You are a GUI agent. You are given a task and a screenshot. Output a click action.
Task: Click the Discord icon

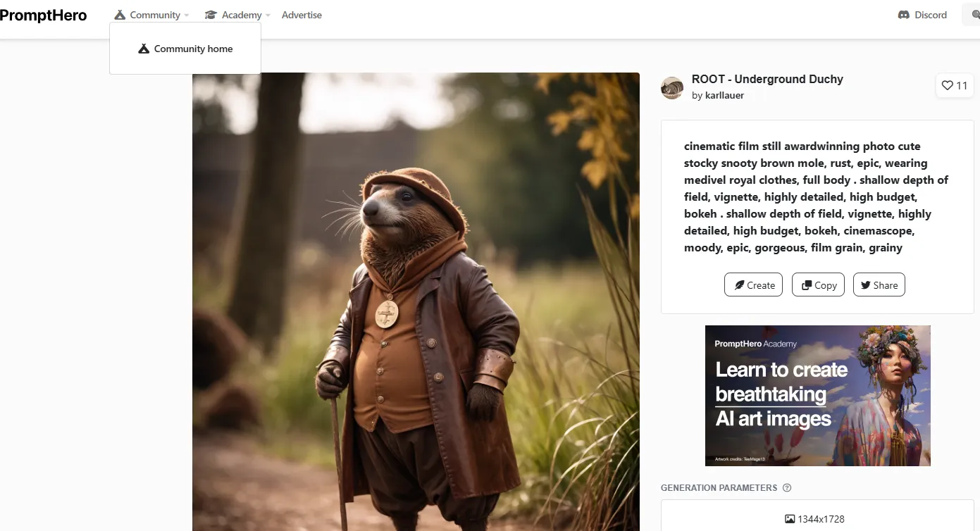pyautogui.click(x=904, y=15)
